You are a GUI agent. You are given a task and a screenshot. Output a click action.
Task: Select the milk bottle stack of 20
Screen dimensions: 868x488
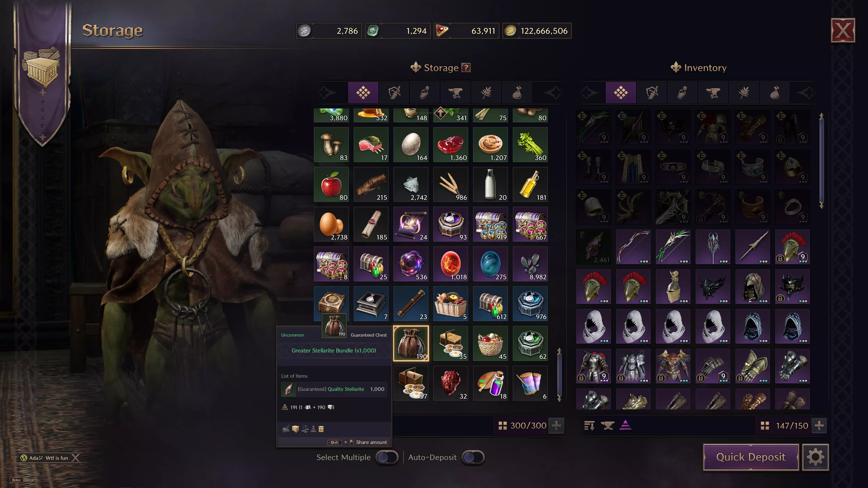coord(490,185)
